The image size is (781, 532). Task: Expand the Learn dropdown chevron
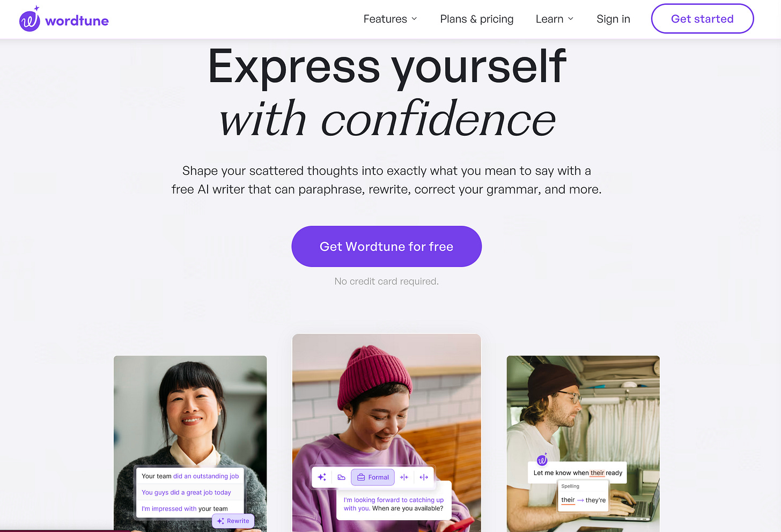tap(571, 19)
